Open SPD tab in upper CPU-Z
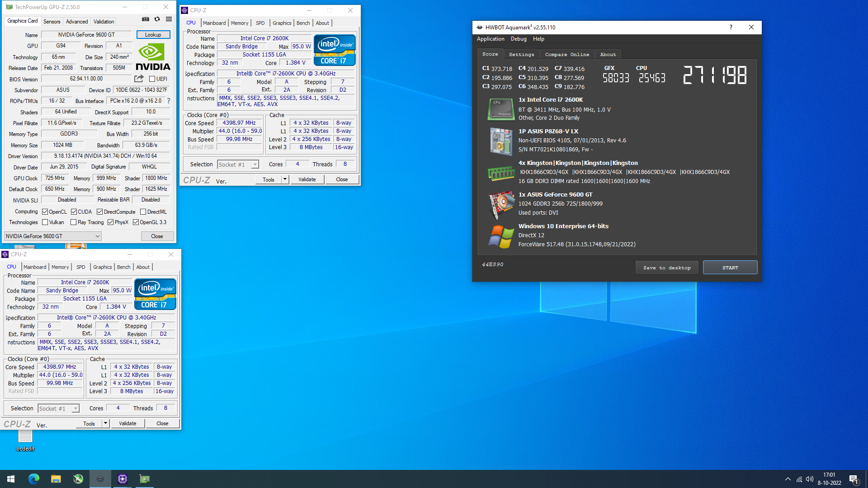Image resolution: width=868 pixels, height=488 pixels. click(x=260, y=23)
